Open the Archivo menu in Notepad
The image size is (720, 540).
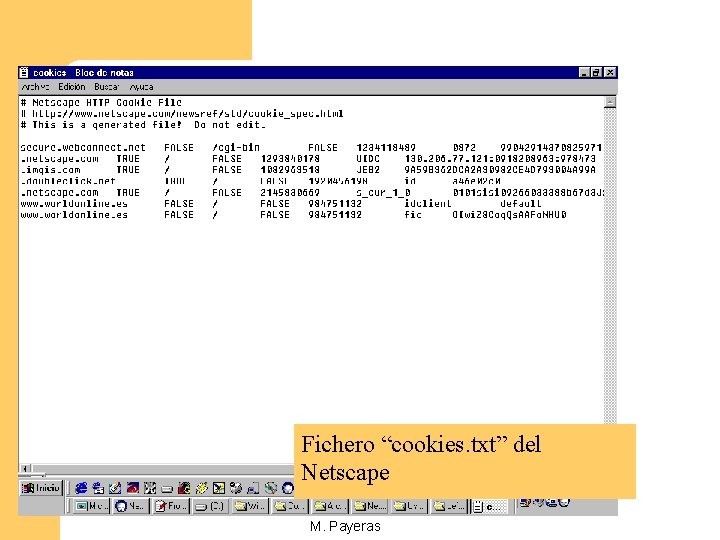35,87
